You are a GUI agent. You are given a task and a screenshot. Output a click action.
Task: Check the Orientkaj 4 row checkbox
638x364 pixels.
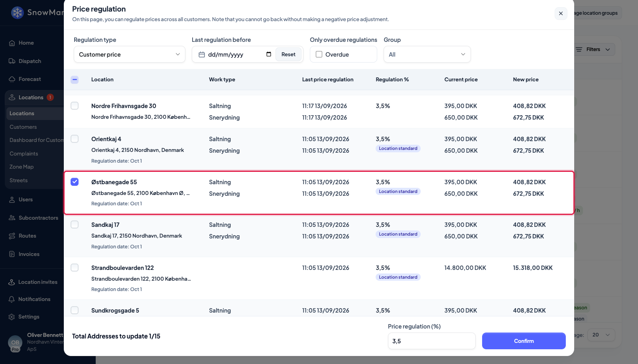tap(75, 139)
